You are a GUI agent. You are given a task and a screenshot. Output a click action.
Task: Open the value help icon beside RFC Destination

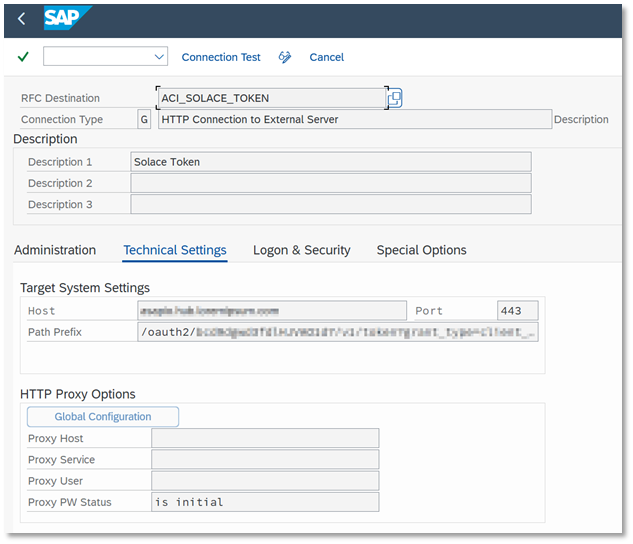click(x=394, y=98)
